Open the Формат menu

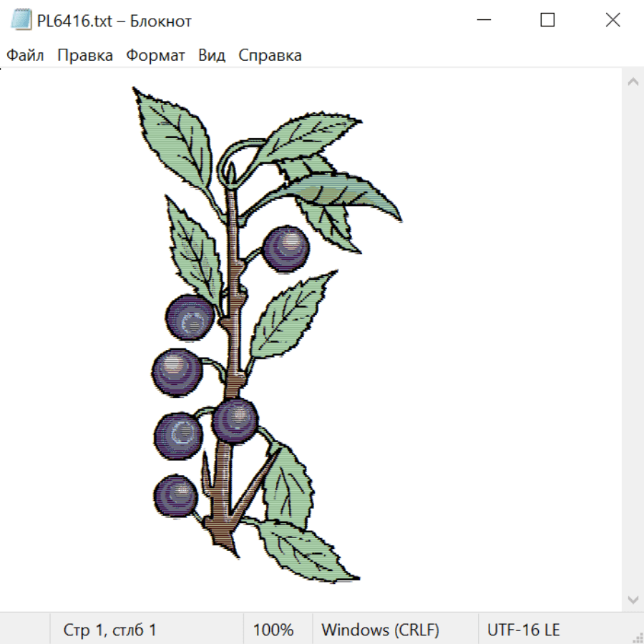pos(155,55)
